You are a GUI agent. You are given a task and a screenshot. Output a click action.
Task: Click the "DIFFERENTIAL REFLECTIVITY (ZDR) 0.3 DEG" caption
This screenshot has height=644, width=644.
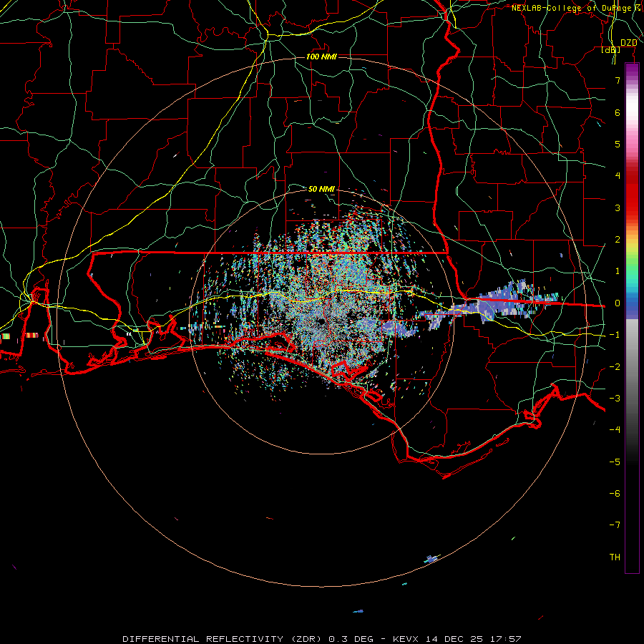[248, 639]
